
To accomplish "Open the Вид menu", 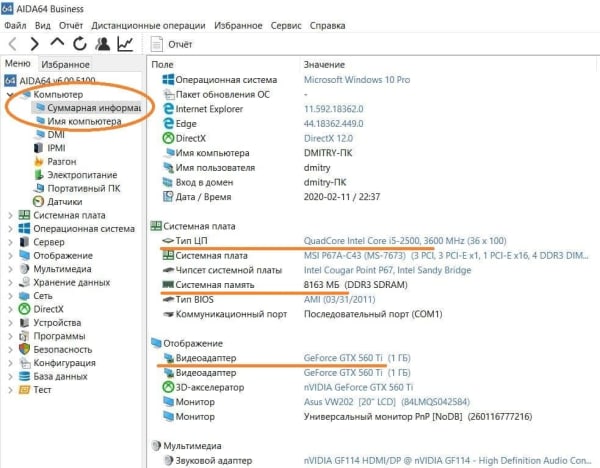I will [x=42, y=26].
